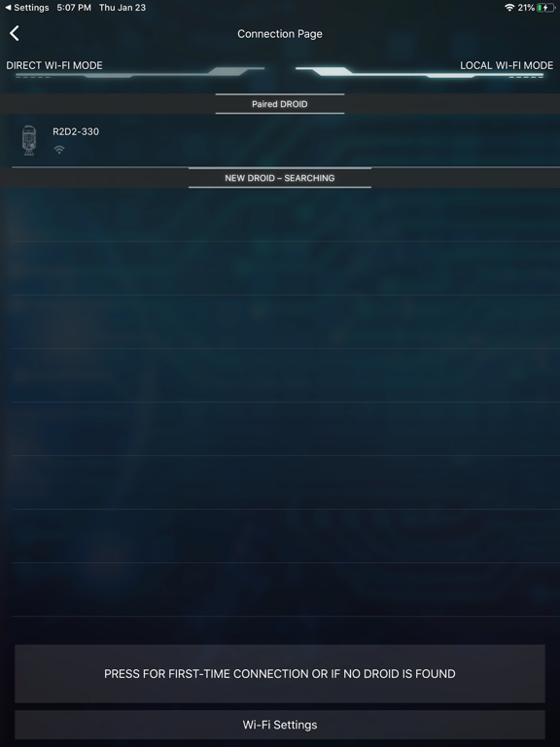Click the glowing bar under LOCAL WI-FI MODE
Image resolution: width=560 pixels, height=747 pixels.
click(420, 72)
